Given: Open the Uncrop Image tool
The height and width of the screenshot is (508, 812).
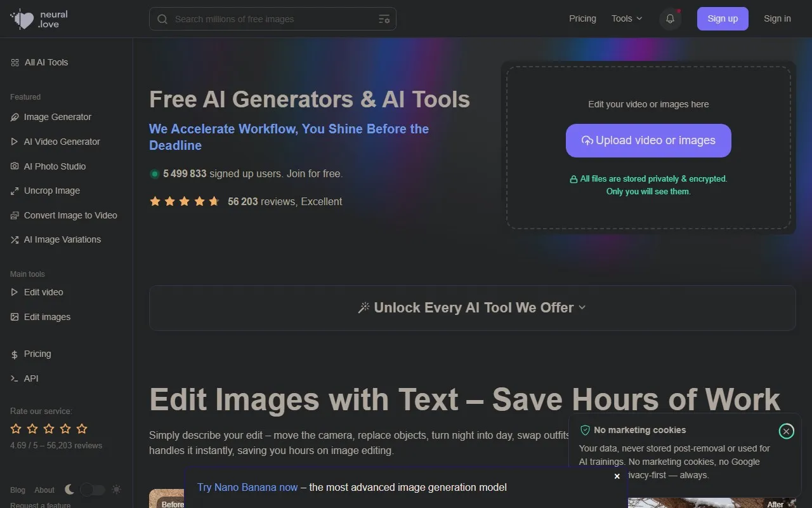Looking at the screenshot, I should tap(51, 190).
